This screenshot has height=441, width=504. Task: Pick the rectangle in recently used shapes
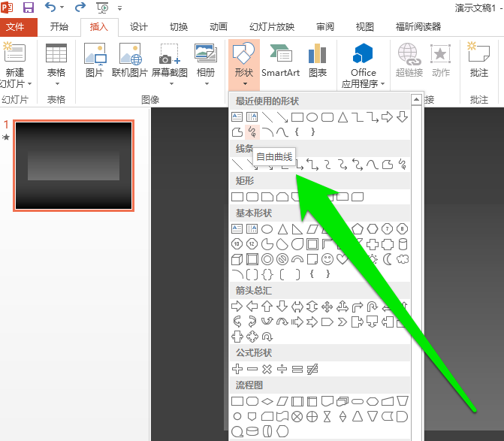(x=297, y=117)
